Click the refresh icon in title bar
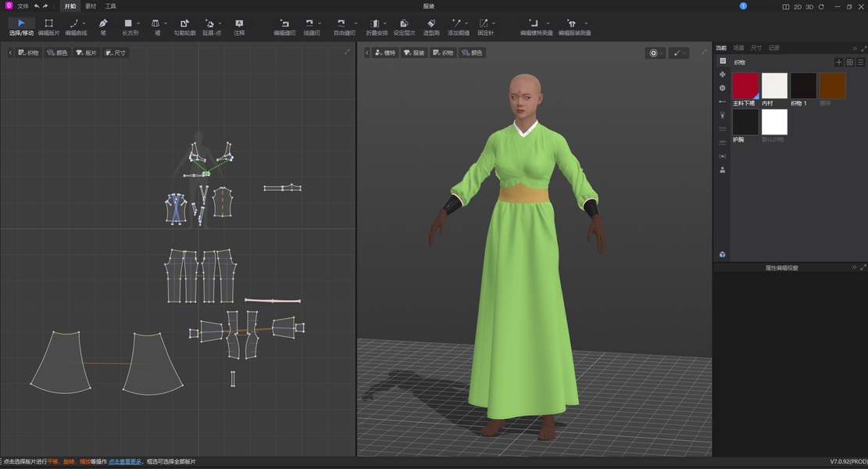 (x=821, y=6)
